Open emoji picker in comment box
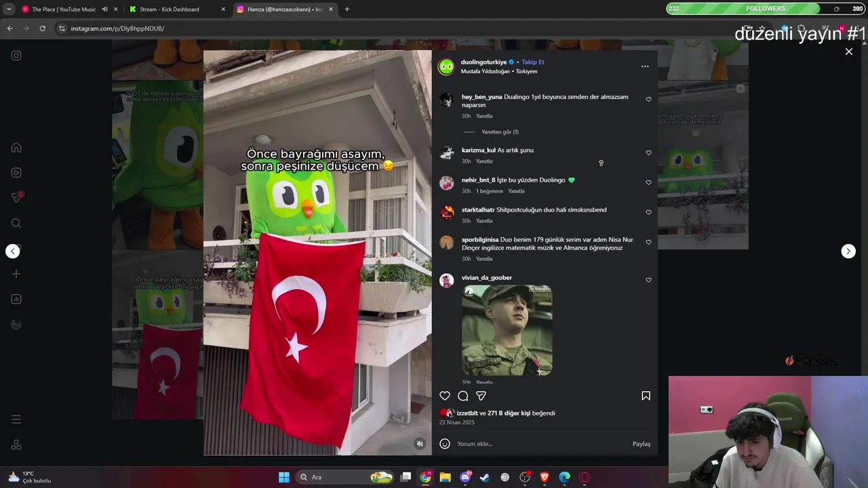Viewport: 868px width, 488px height. pyautogui.click(x=445, y=444)
